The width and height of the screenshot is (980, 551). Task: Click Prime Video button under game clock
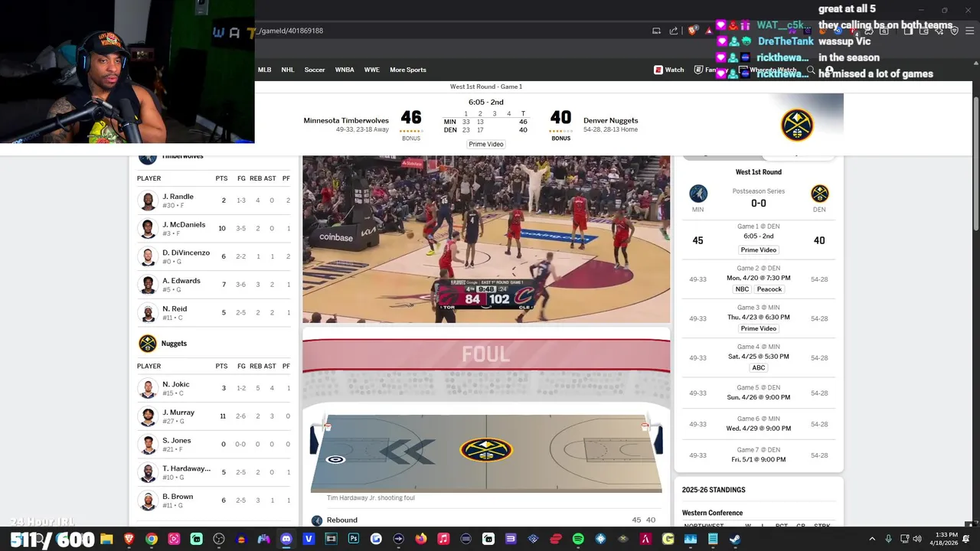coord(486,144)
